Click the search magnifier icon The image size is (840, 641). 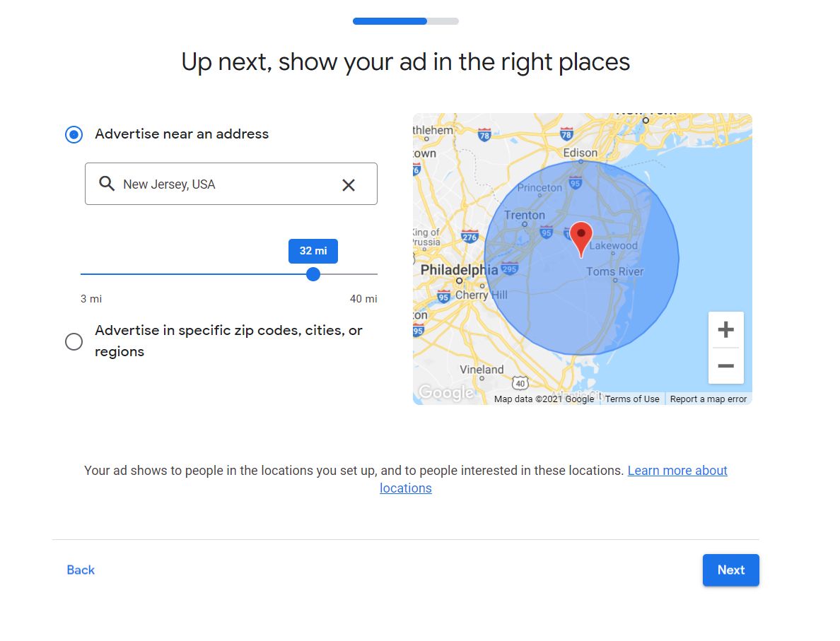coord(107,184)
